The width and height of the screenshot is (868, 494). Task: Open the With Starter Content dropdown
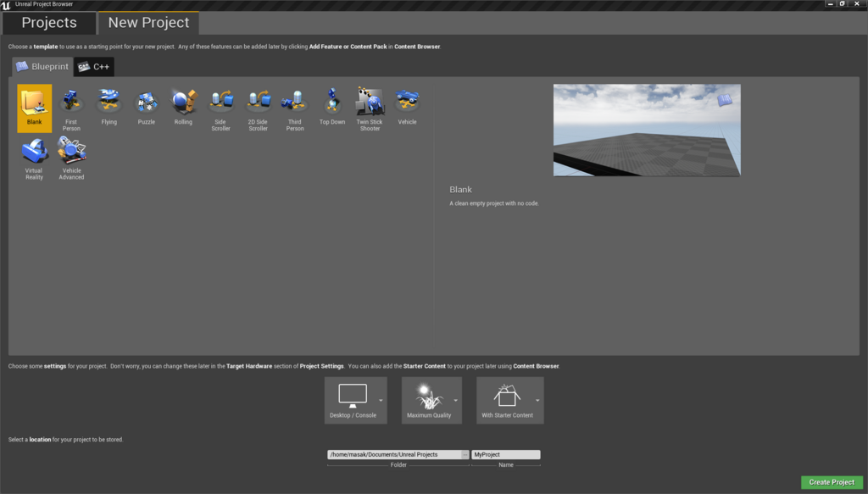point(509,401)
